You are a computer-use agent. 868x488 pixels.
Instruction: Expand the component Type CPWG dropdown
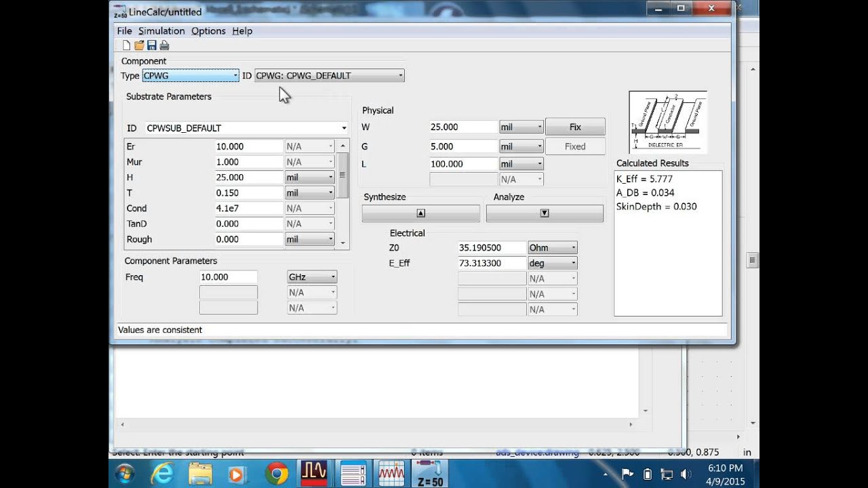click(191, 75)
